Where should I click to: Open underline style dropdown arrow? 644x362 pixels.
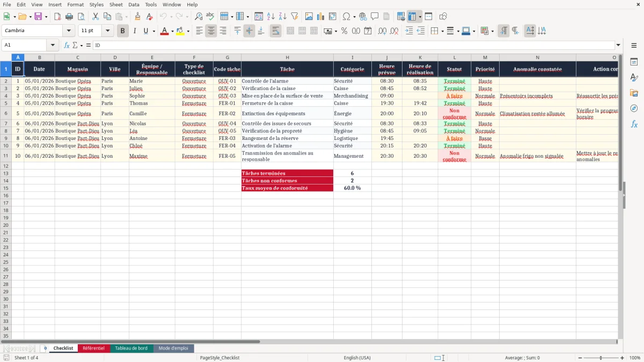154,31
